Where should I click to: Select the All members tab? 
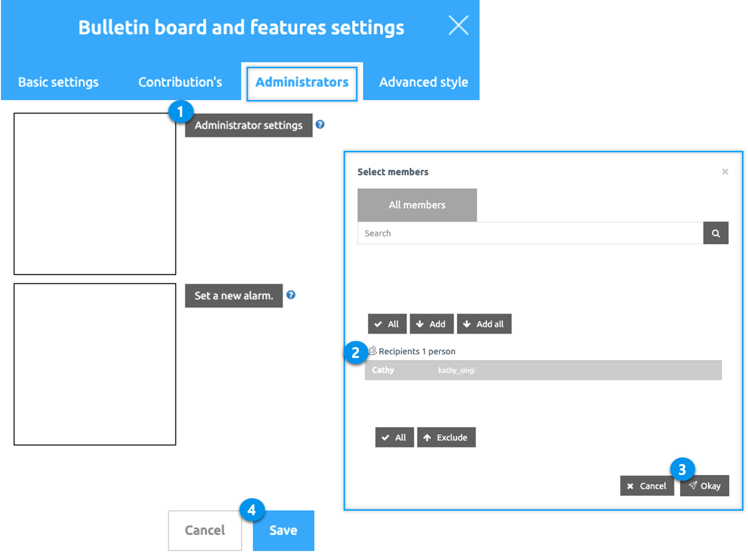[x=417, y=205]
